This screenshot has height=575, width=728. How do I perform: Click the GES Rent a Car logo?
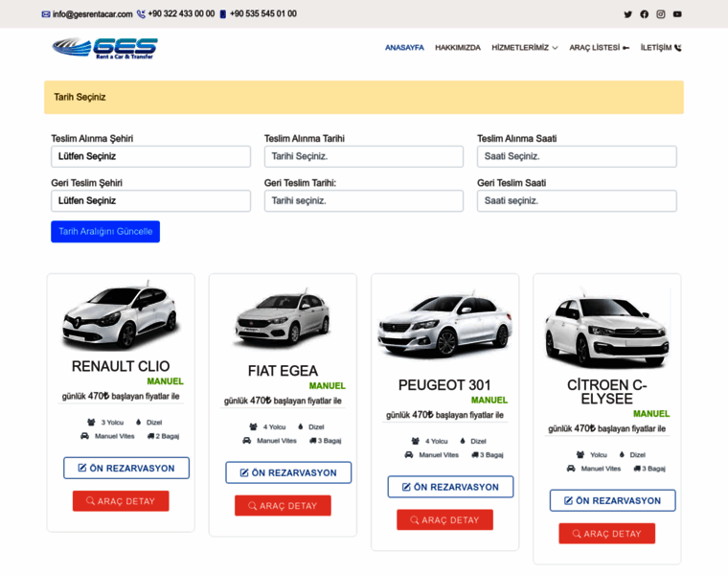click(105, 48)
